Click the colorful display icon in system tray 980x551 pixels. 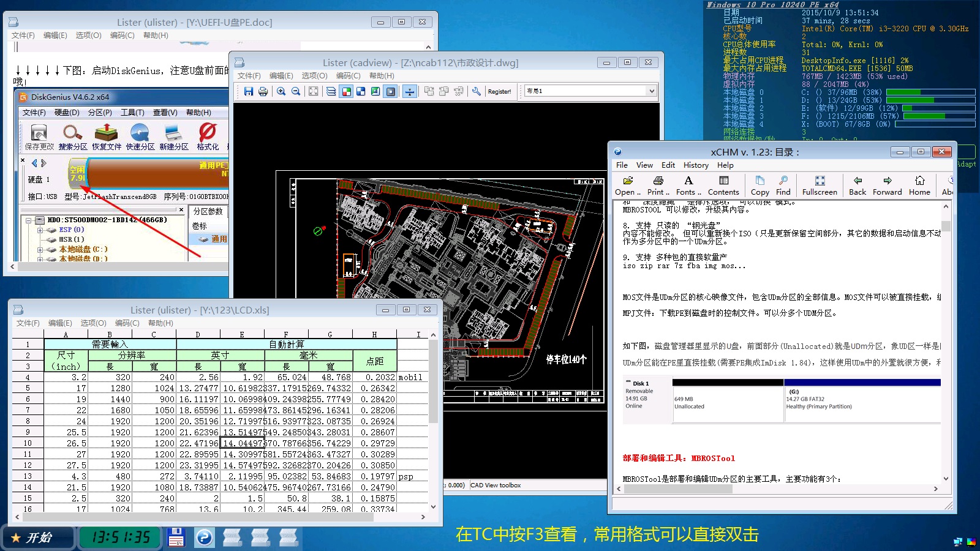tap(971, 541)
